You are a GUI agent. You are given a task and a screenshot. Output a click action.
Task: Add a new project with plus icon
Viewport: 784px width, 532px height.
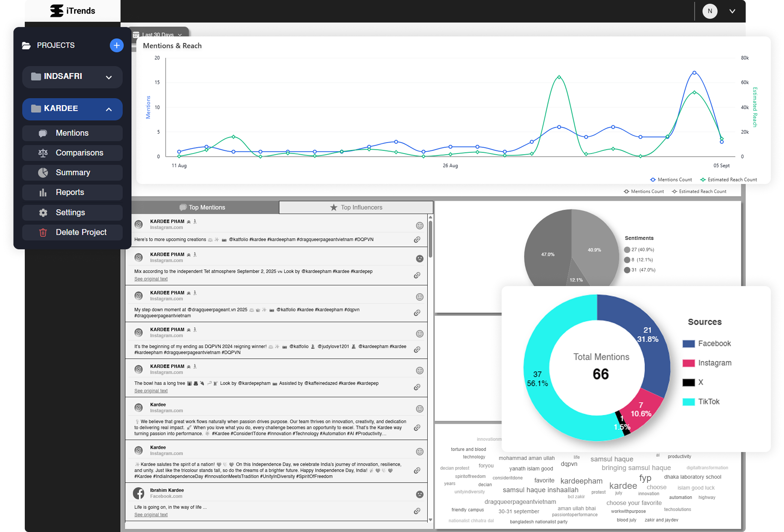tap(116, 45)
